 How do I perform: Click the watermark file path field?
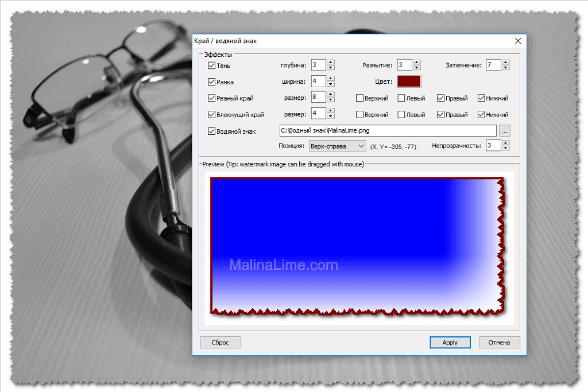(388, 131)
